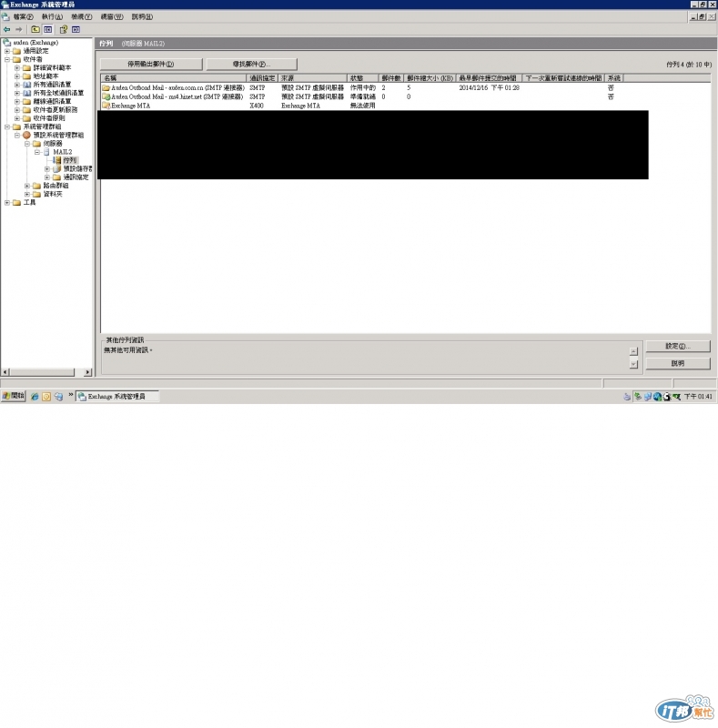Click the up-one-level folder toolbar icon
Viewport: 718px width, 728px height.
(x=35, y=29)
